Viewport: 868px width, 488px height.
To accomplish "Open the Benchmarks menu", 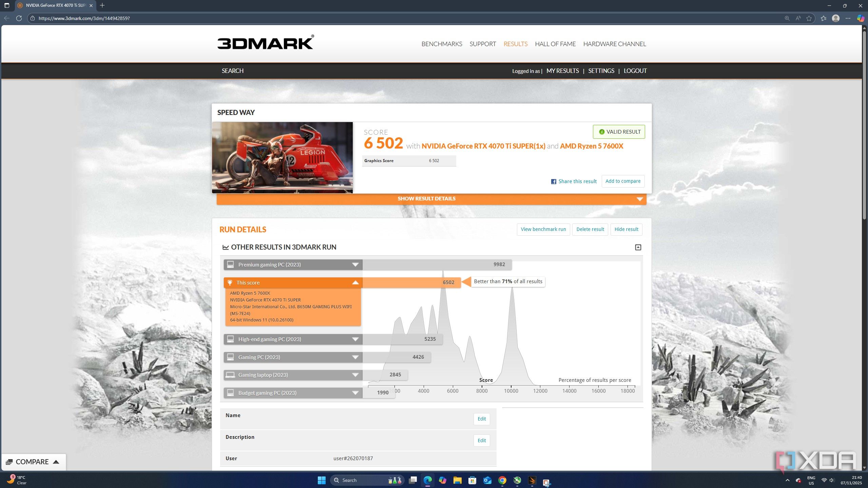I will (x=442, y=44).
